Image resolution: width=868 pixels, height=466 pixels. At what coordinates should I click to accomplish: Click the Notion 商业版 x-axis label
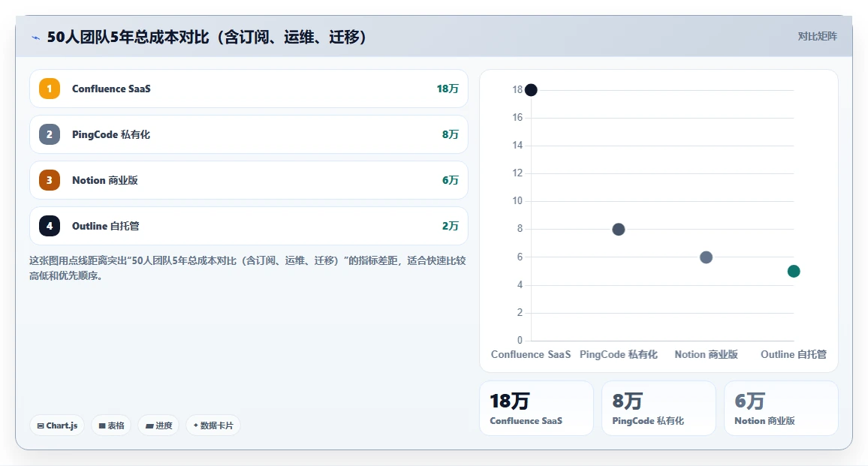tap(706, 354)
